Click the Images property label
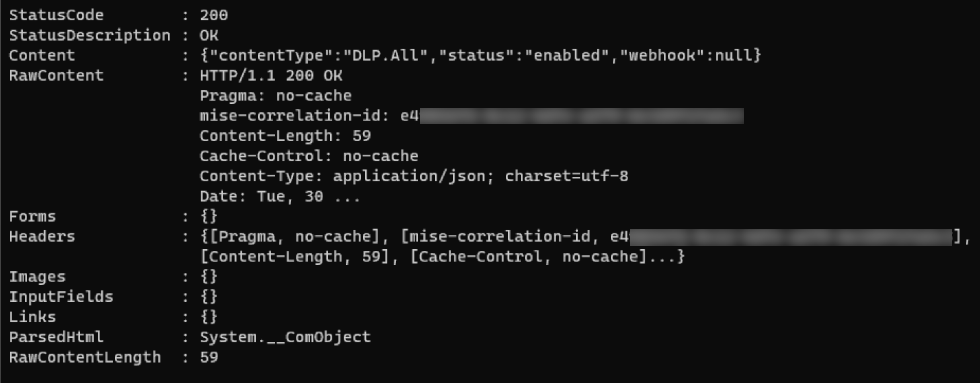 (x=37, y=277)
